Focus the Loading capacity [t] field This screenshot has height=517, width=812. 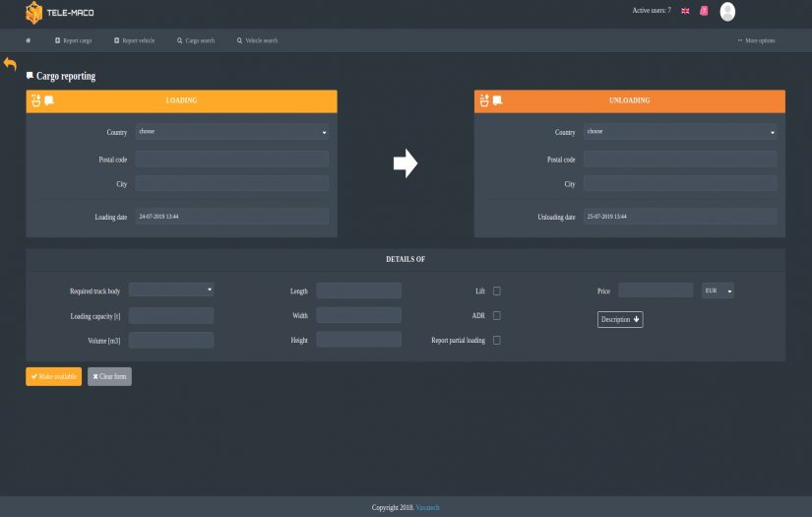(x=171, y=315)
